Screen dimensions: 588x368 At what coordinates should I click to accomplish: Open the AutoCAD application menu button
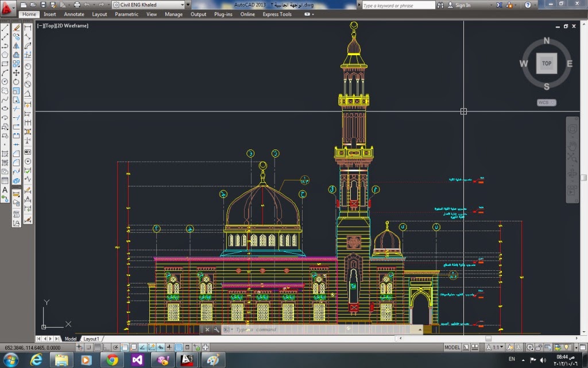pyautogui.click(x=8, y=7)
